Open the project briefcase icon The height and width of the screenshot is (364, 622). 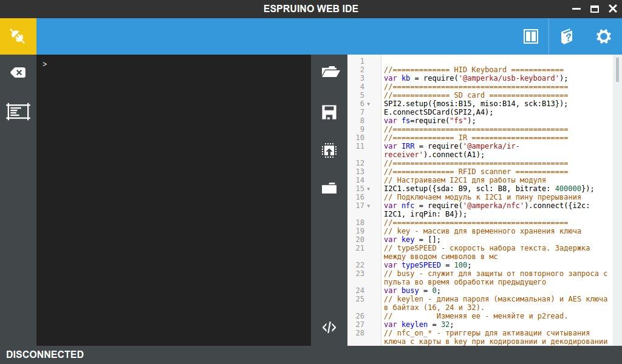[x=329, y=189]
